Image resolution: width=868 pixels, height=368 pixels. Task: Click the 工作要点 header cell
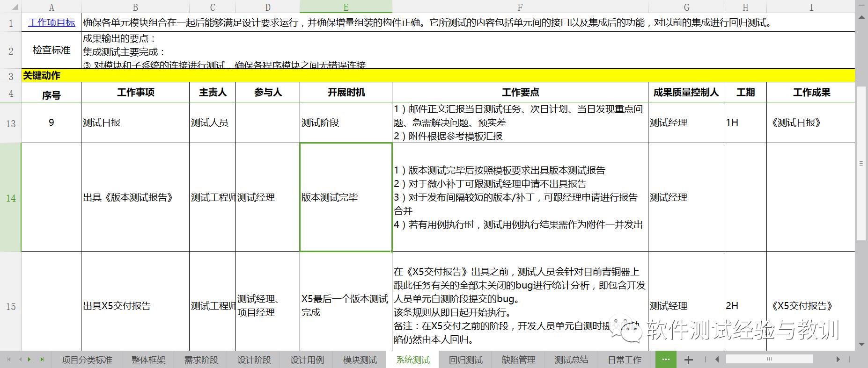520,93
